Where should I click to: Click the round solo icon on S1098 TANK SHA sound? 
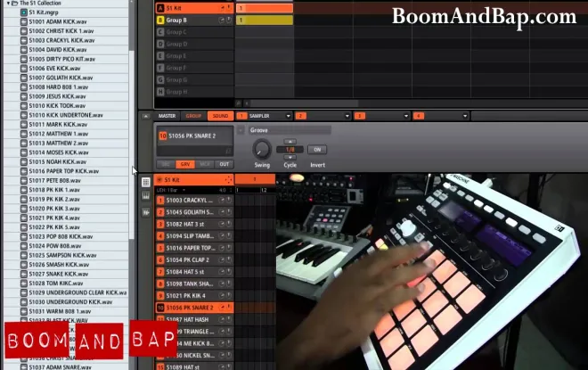tap(222, 284)
